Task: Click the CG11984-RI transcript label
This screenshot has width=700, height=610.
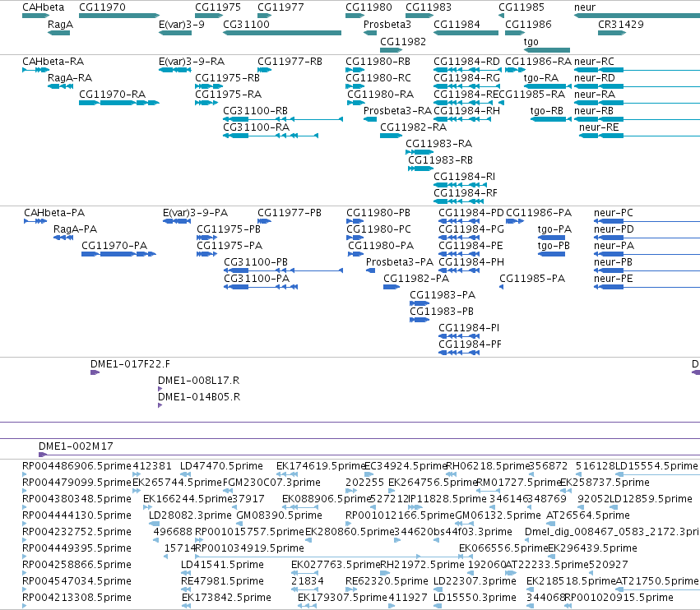Action: click(464, 176)
